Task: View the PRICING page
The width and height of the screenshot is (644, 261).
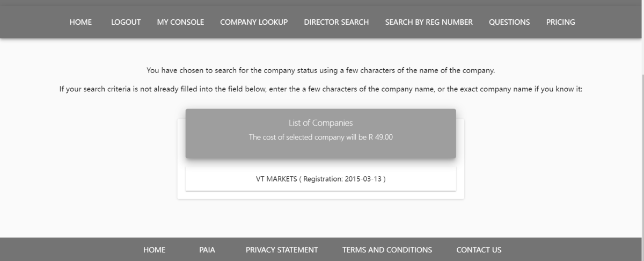Action: 560,22
